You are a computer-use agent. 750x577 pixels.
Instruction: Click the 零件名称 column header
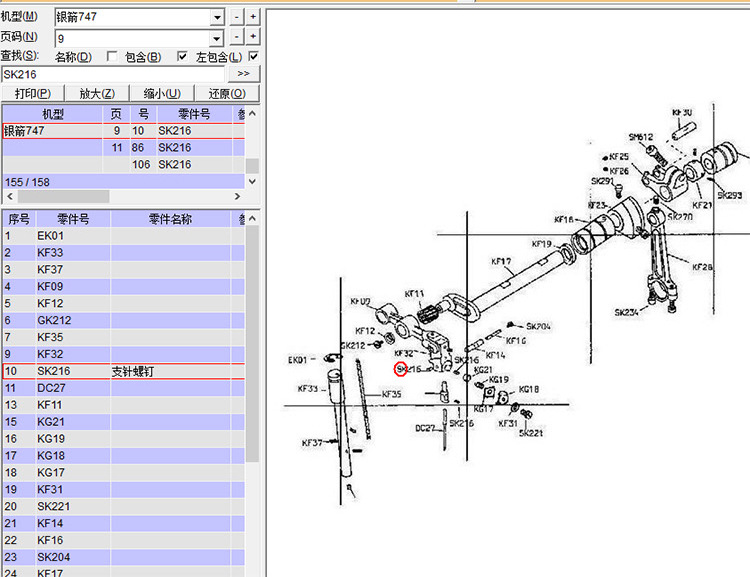coord(170,219)
